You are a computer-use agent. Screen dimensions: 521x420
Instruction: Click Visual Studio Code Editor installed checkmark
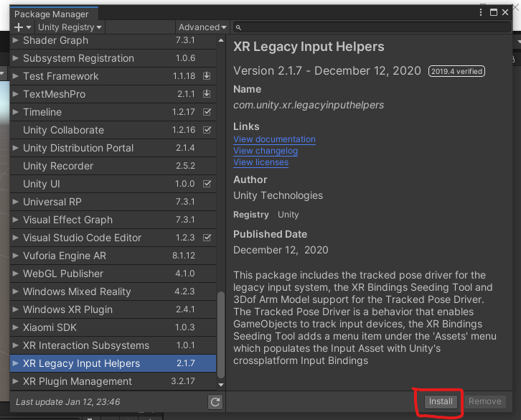point(207,238)
